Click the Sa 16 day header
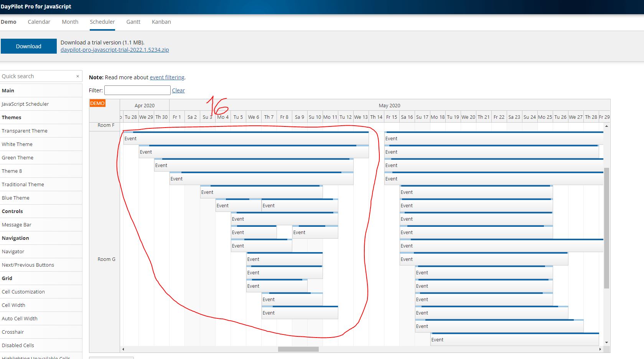Image resolution: width=644 pixels, height=359 pixels. click(x=407, y=117)
